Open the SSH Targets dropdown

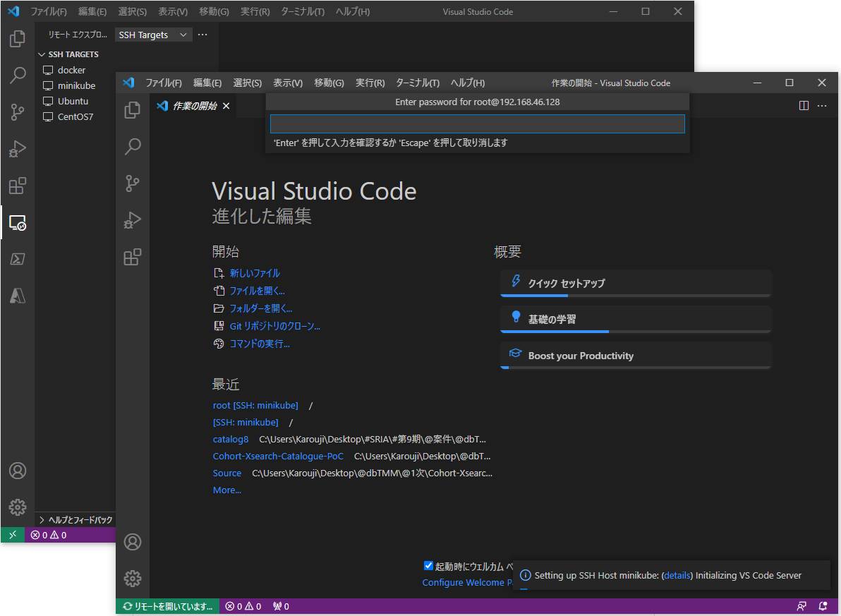[153, 35]
